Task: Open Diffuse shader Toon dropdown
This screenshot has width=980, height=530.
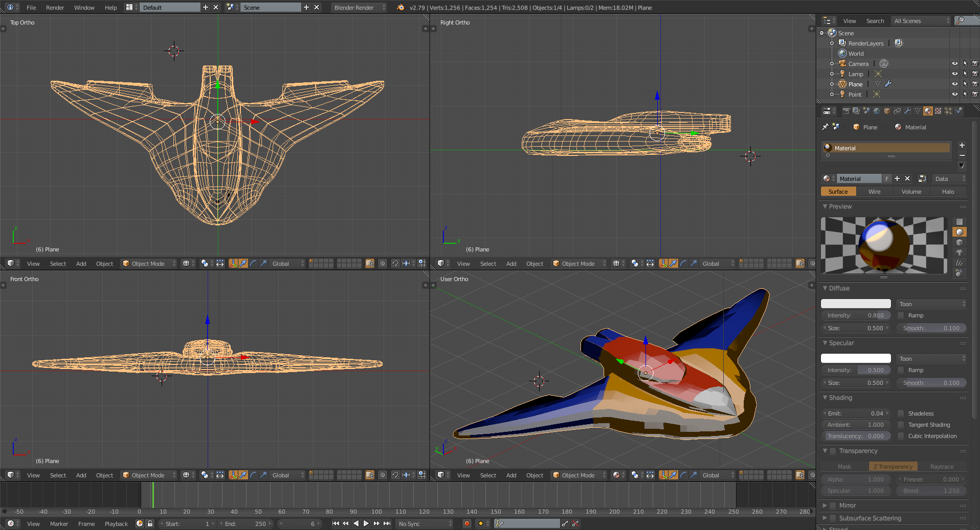Action: [x=931, y=304]
